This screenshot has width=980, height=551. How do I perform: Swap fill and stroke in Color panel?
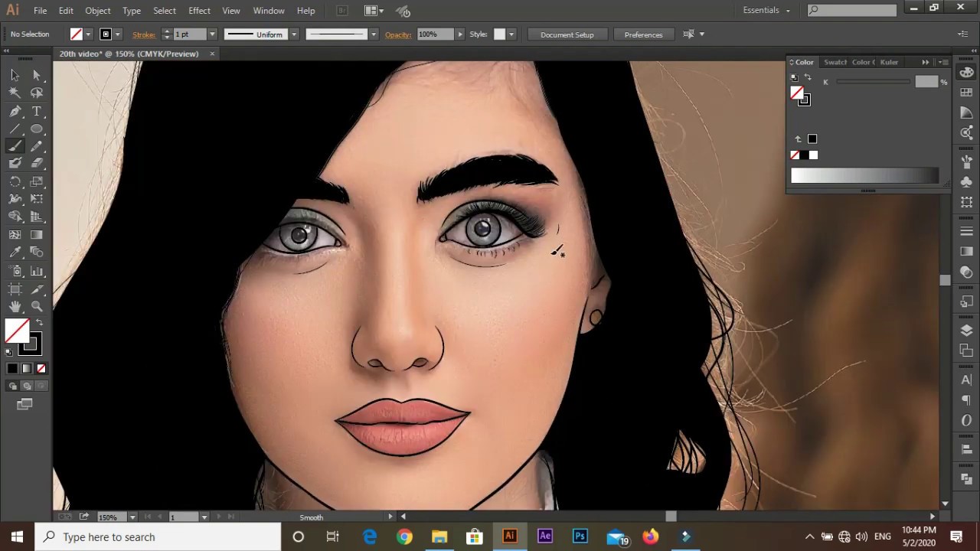[807, 77]
